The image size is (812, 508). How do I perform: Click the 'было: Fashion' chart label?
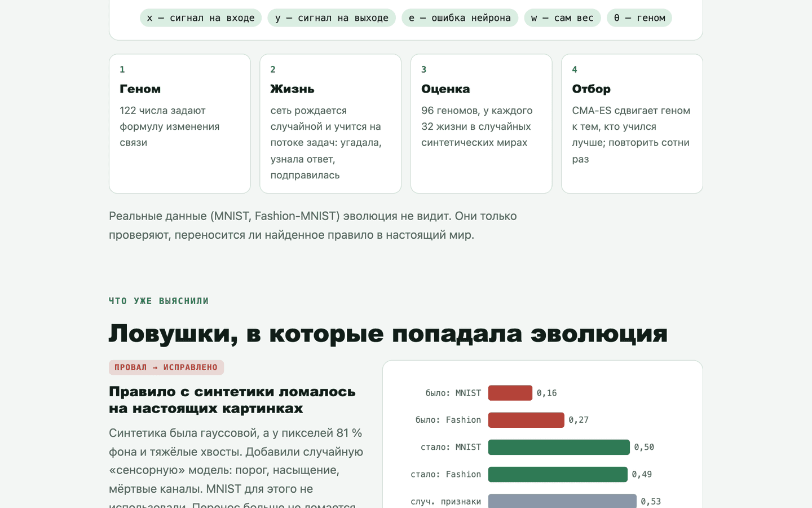448,420
